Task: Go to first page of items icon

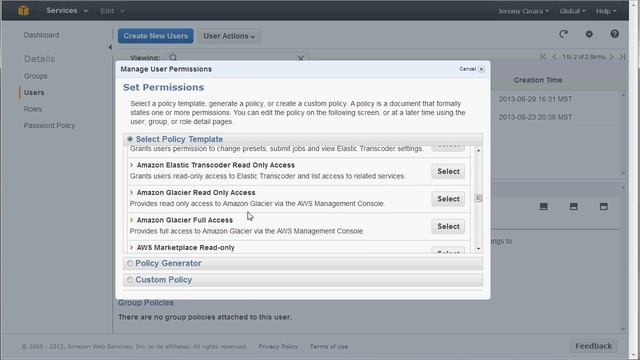Action: pyautogui.click(x=543, y=57)
